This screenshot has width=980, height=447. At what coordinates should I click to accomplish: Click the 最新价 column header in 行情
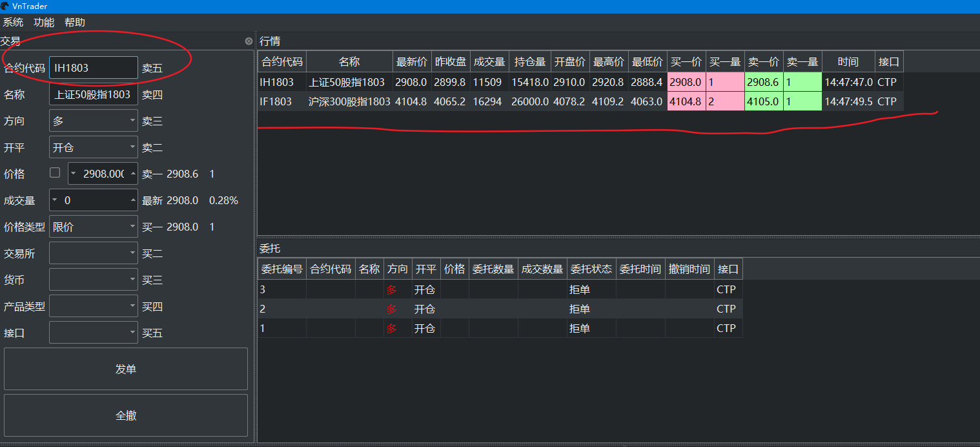[411, 61]
